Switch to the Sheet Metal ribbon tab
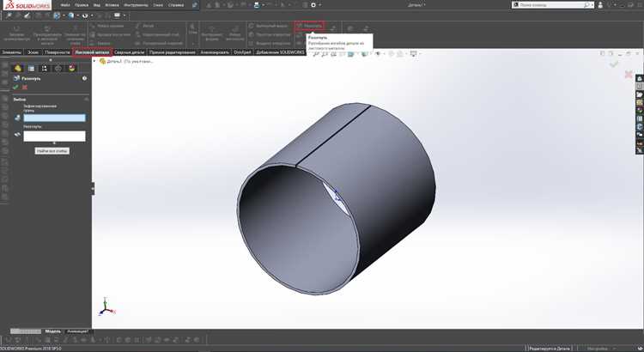 (92, 52)
